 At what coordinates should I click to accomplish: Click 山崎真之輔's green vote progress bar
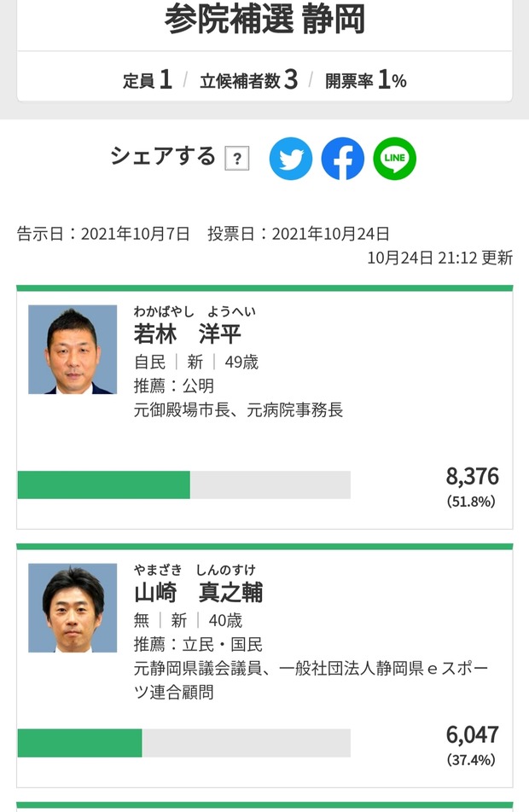(x=80, y=743)
